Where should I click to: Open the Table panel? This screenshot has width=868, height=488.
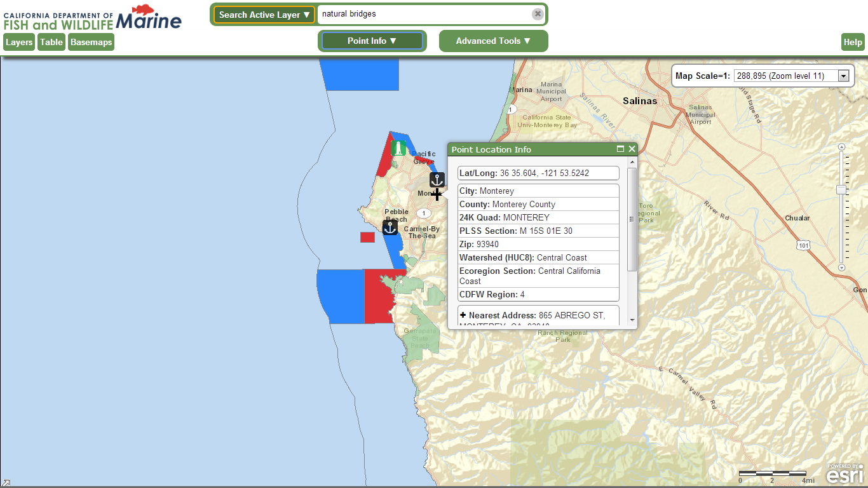(51, 42)
